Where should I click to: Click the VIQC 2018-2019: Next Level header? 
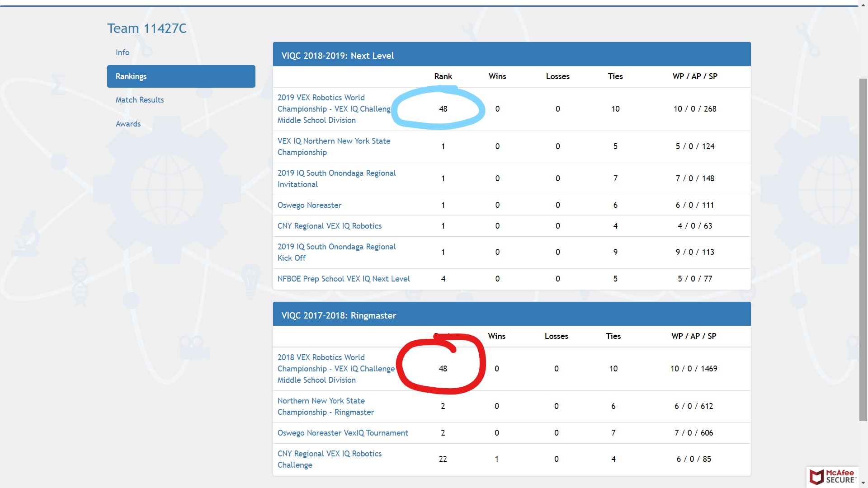[512, 55]
